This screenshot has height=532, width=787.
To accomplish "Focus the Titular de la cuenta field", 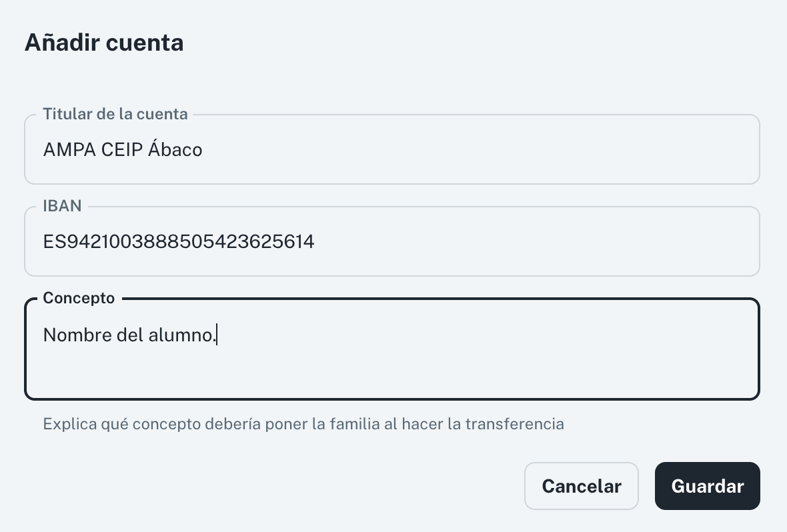I will 467,149.
